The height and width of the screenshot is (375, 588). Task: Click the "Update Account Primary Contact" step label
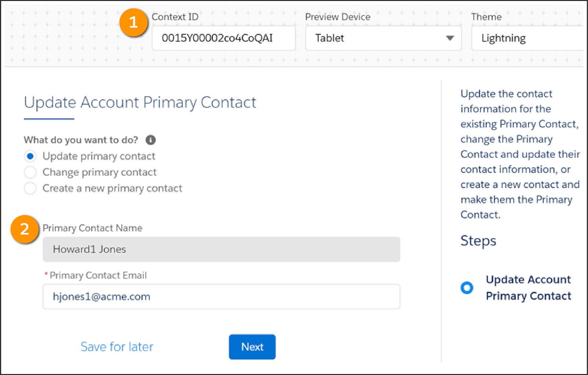pyautogui.click(x=528, y=288)
